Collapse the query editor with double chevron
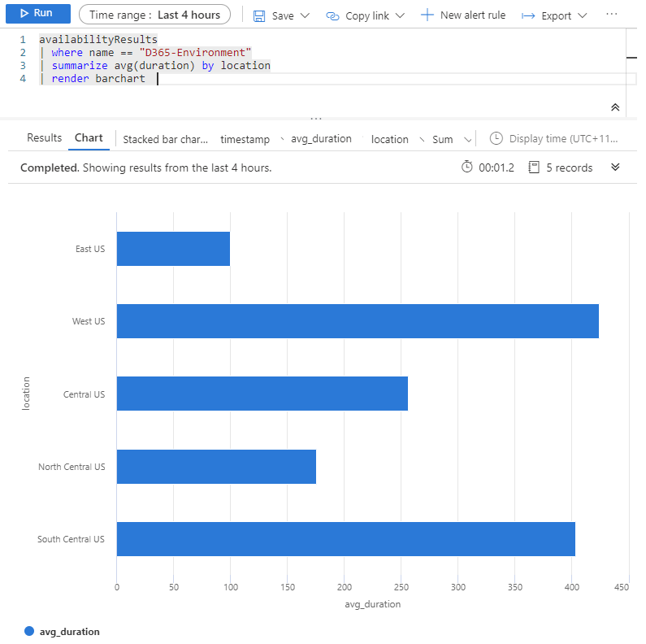This screenshot has width=646, height=644. [x=615, y=107]
